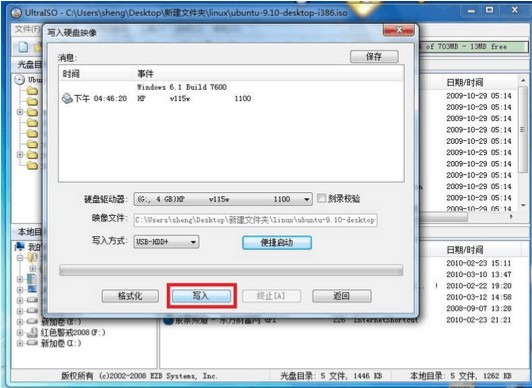Select the 'Windows 6.1 Build 7600' log line
Viewport: 532px width, 388px height.
[182, 87]
